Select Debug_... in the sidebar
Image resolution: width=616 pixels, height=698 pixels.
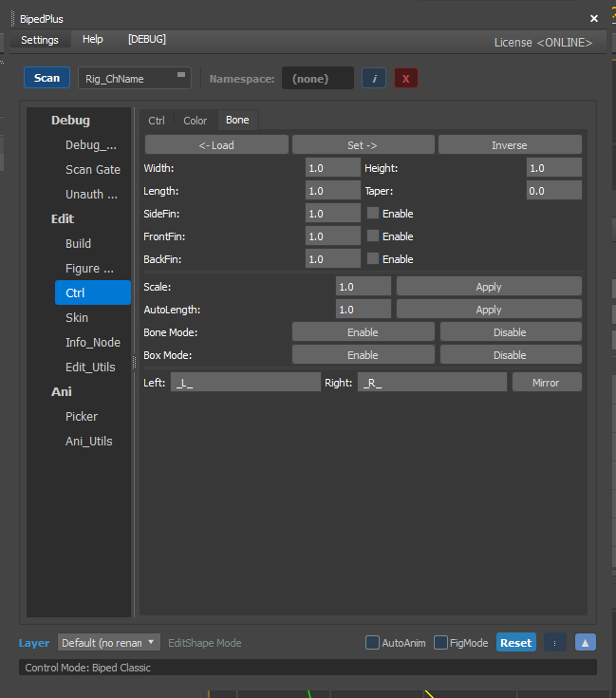[92, 144]
